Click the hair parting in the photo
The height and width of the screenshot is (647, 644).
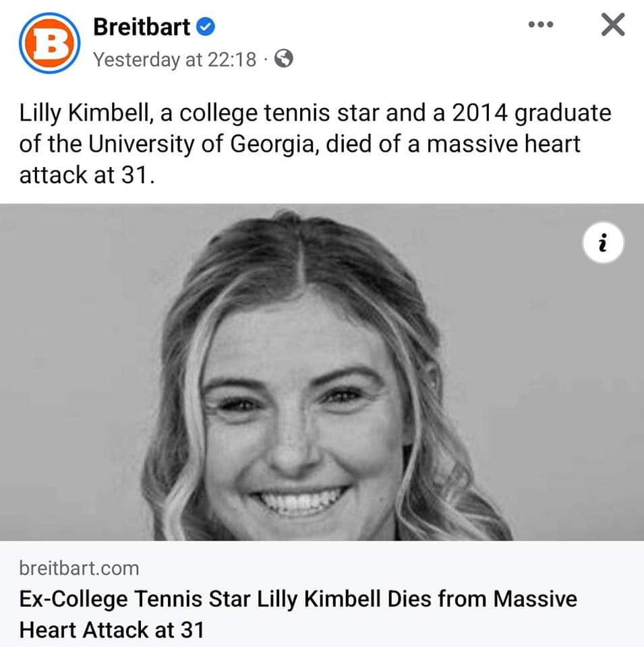click(297, 270)
